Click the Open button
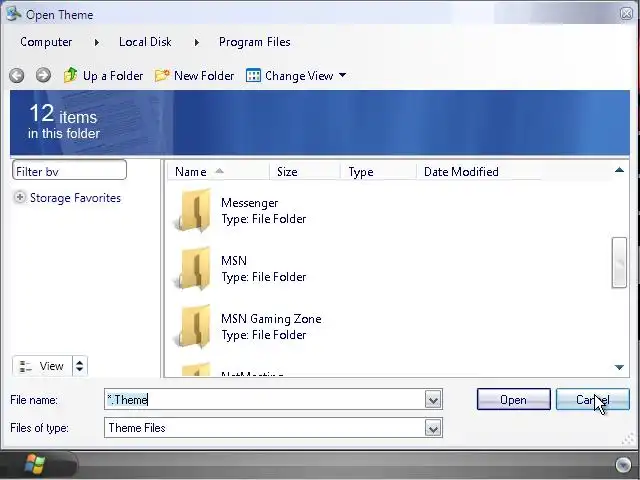640x480 pixels. (x=513, y=400)
